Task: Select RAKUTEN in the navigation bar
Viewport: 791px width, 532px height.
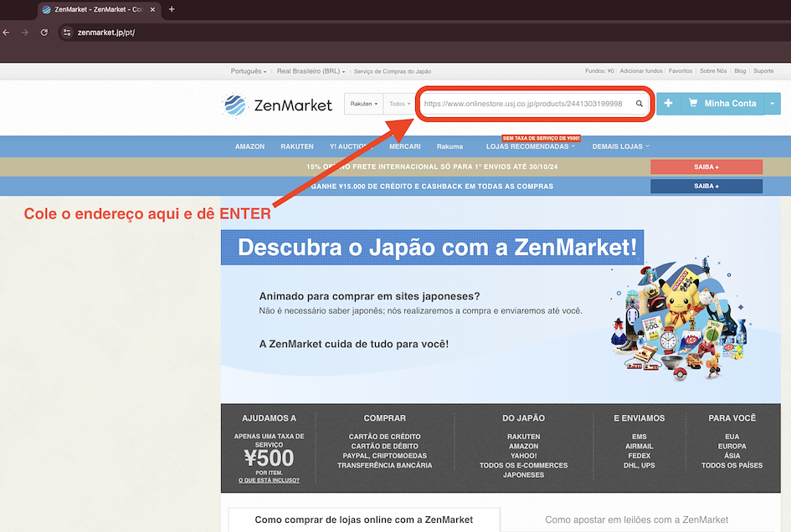Action: click(297, 146)
